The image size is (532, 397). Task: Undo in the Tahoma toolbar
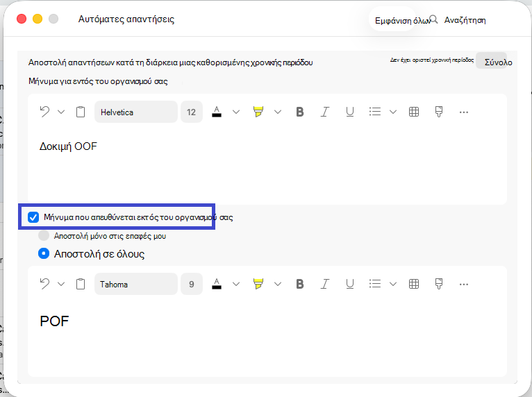pyautogui.click(x=44, y=284)
